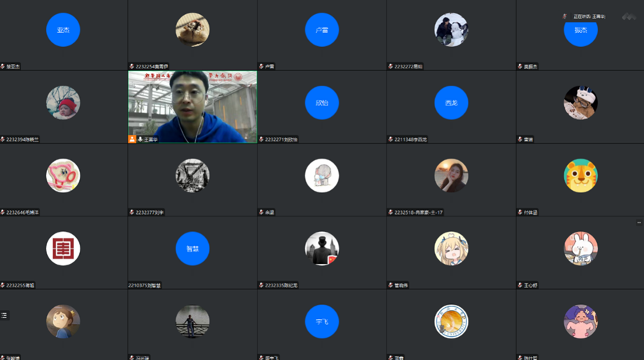This screenshot has height=360, width=644.
Task: Click the microphone icon beside 王喜华
Action: (140, 139)
